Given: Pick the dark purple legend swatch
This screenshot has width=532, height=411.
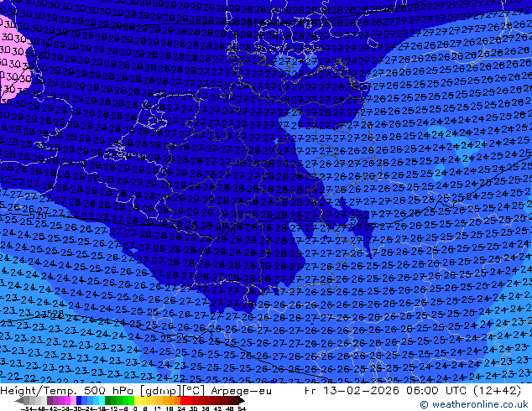Looking at the screenshot, I should (50, 400).
